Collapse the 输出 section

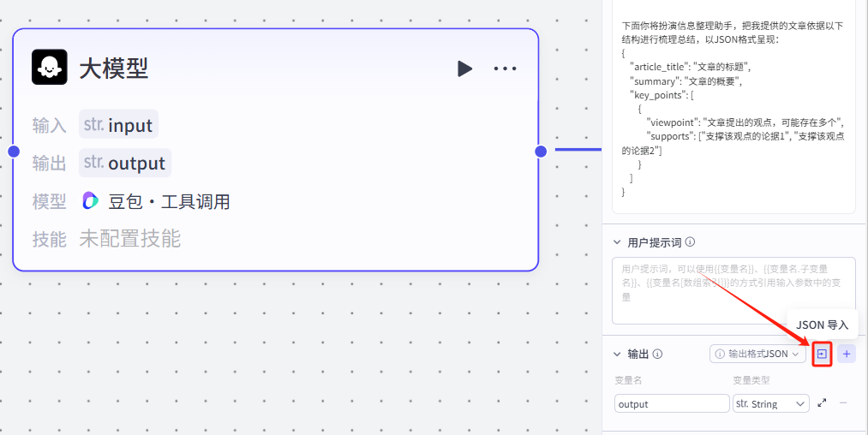(x=617, y=354)
